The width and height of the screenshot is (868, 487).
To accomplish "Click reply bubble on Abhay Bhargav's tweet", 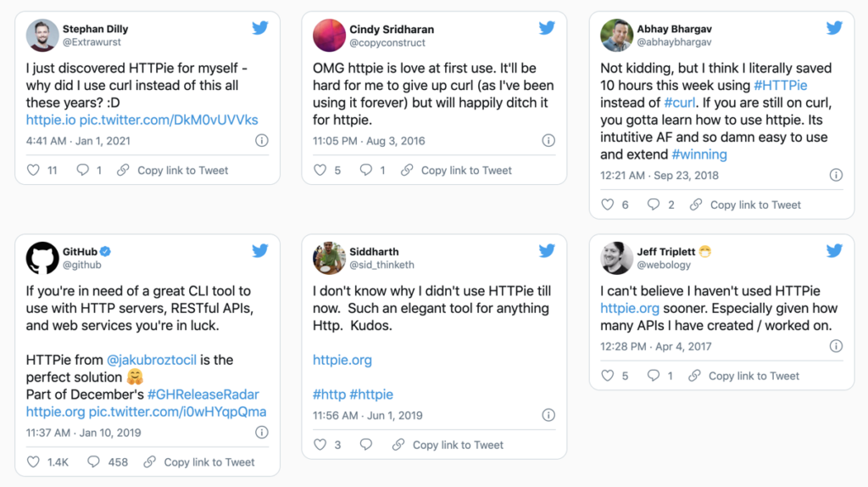I will point(654,204).
